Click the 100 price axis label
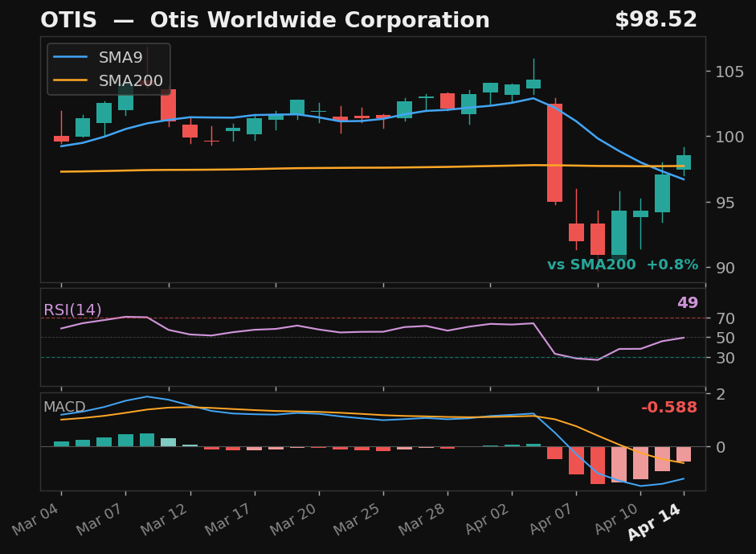Screen dimensions: 756x554 (729, 137)
